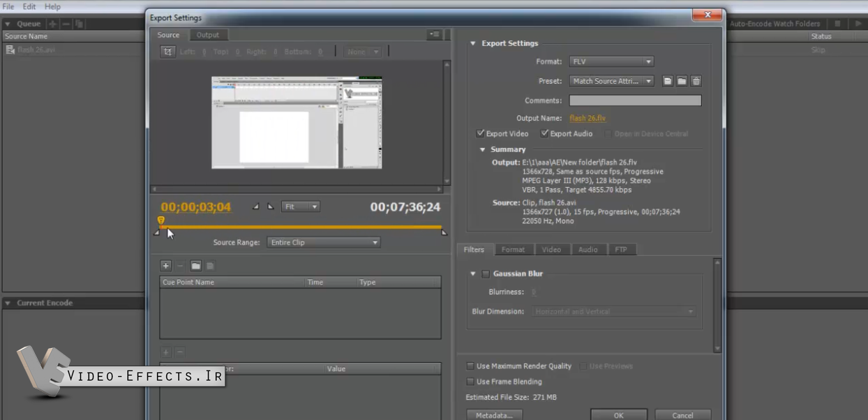Click the Start Queue play icon
Viewport: 868px width, 420px height.
[x=859, y=24]
